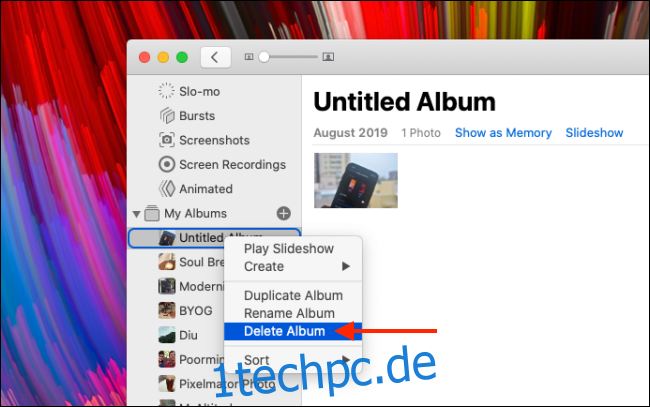Image resolution: width=650 pixels, height=407 pixels.
Task: Go back with the chevron button
Action: pyautogui.click(x=216, y=57)
